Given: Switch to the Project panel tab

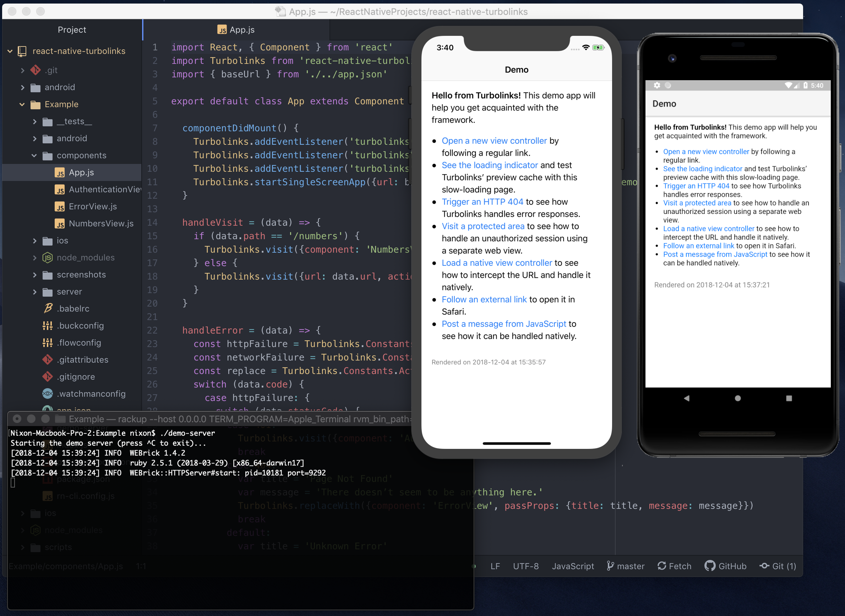Looking at the screenshot, I should [72, 30].
